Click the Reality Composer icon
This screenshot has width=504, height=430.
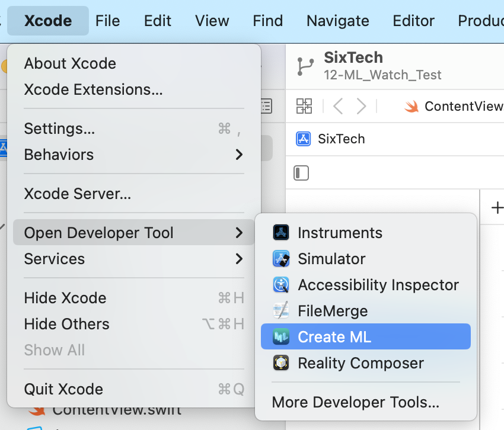coord(281,363)
